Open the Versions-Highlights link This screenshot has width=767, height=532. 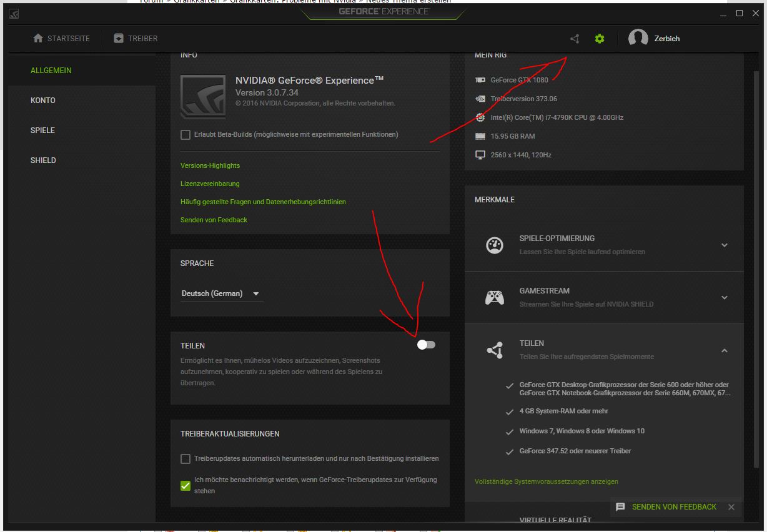coord(210,165)
